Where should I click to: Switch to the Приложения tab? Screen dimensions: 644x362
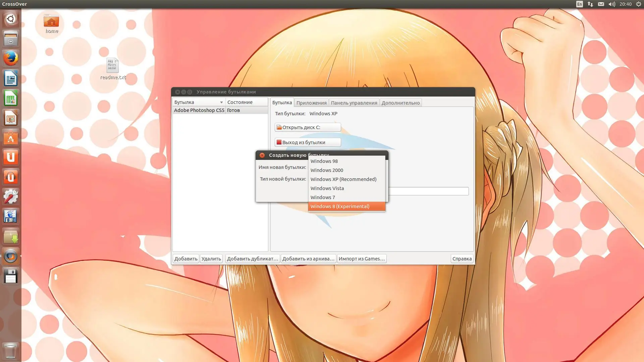coord(311,103)
